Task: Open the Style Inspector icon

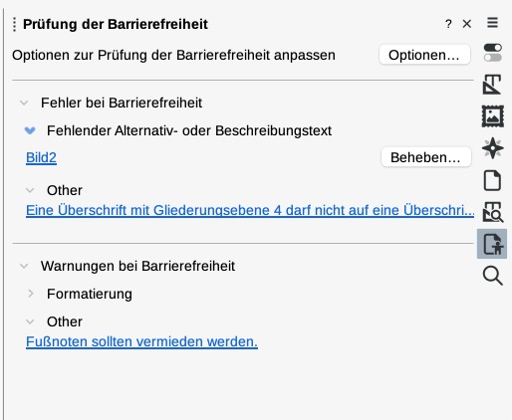Action: [x=493, y=212]
